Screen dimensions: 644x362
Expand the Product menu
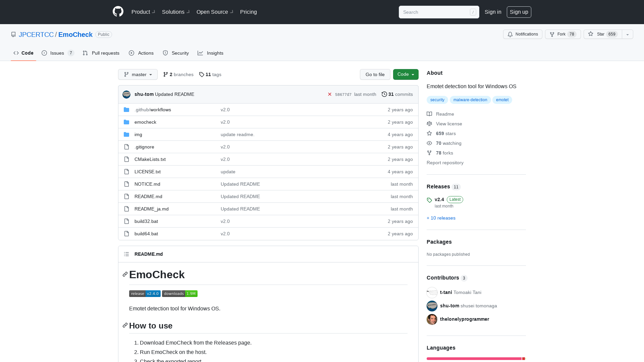tap(143, 12)
